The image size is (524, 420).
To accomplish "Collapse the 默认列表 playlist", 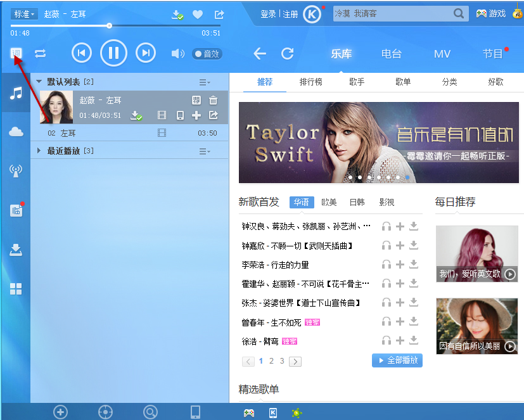I will coord(39,82).
